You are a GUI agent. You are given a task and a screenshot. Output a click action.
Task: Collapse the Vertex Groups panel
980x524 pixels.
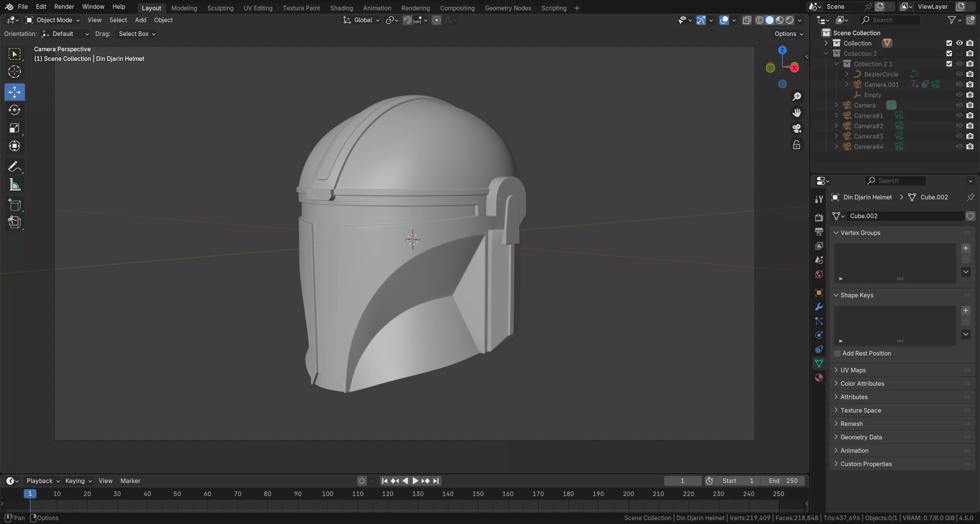point(836,233)
